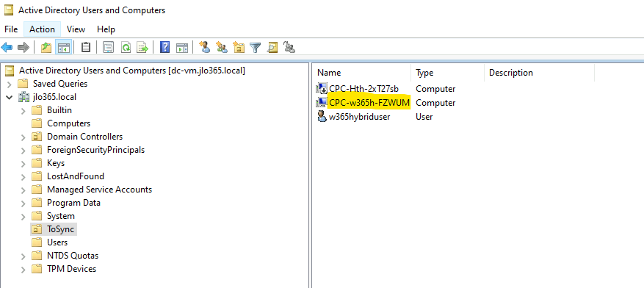
Task: Toggle Show/Hide Console Tree icon
Action: click(64, 48)
